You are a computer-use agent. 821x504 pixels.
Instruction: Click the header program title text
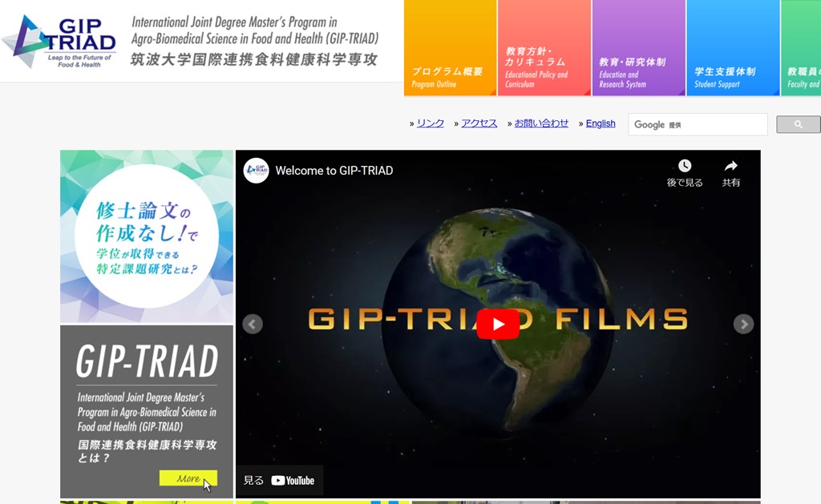254,41
